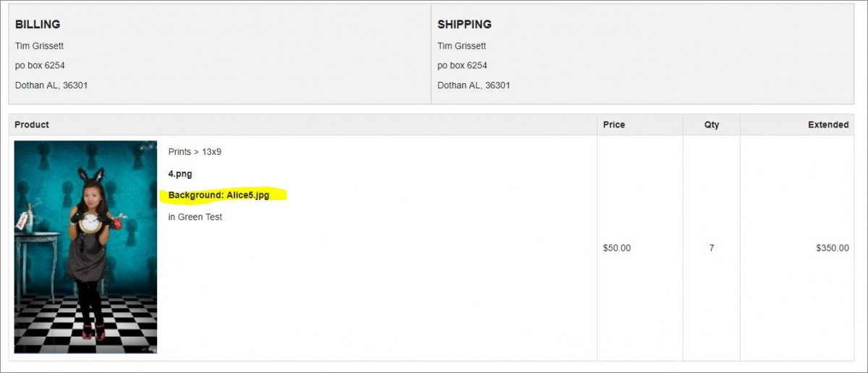This screenshot has width=868, height=373.
Task: Click the 4.png file name
Action: tap(180, 174)
